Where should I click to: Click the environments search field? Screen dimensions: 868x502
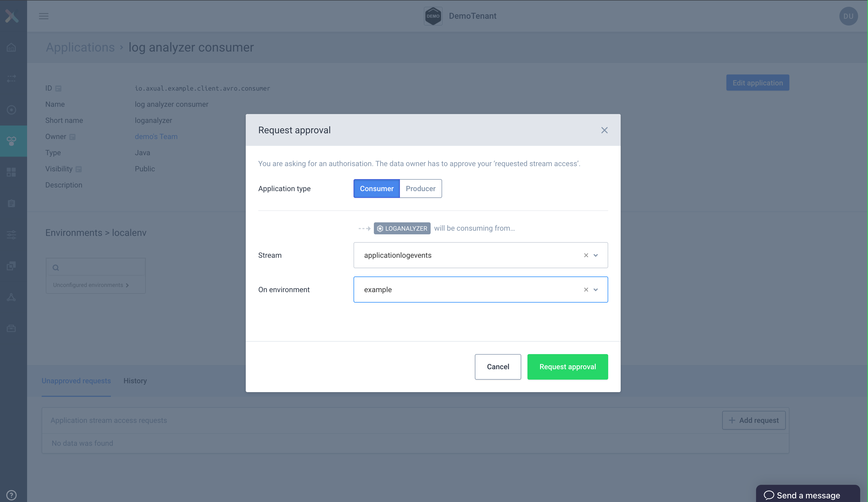96,267
